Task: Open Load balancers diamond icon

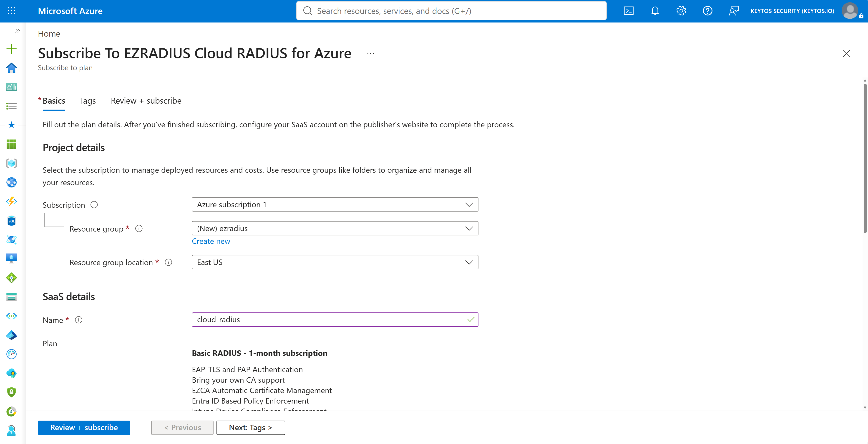Action: click(x=11, y=278)
